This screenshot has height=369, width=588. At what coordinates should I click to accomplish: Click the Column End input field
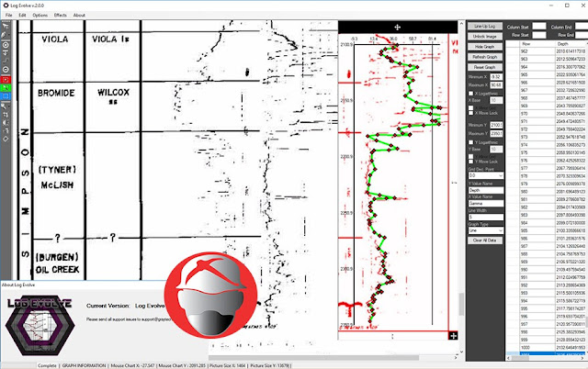[582, 27]
